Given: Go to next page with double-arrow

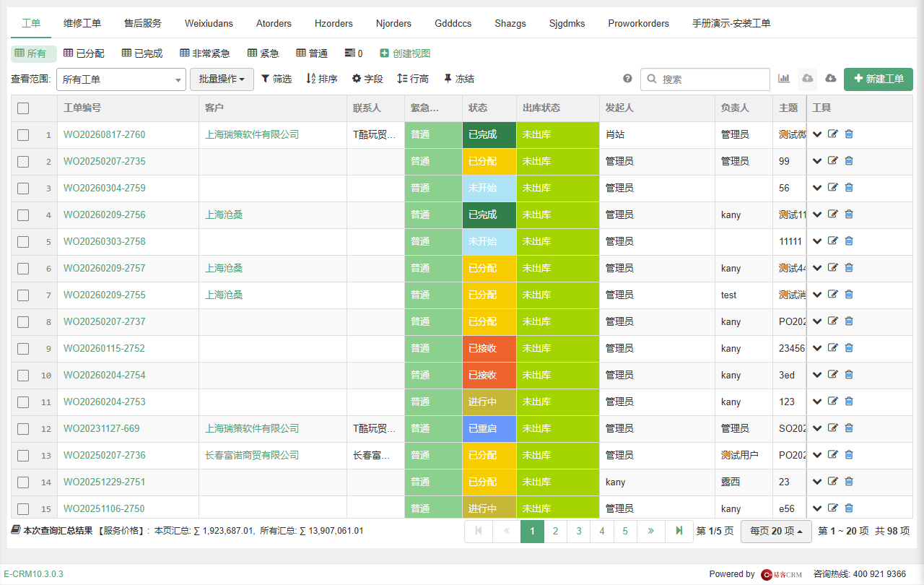Looking at the screenshot, I should coord(651,532).
